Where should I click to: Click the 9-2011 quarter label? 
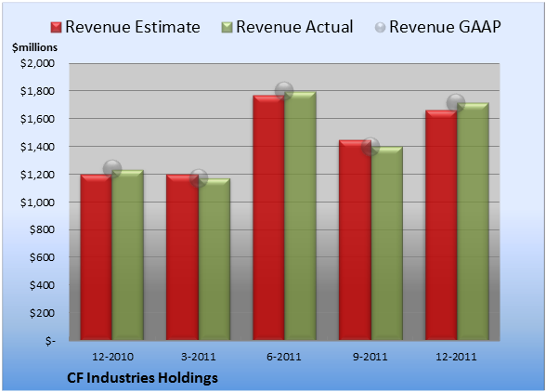(x=370, y=357)
